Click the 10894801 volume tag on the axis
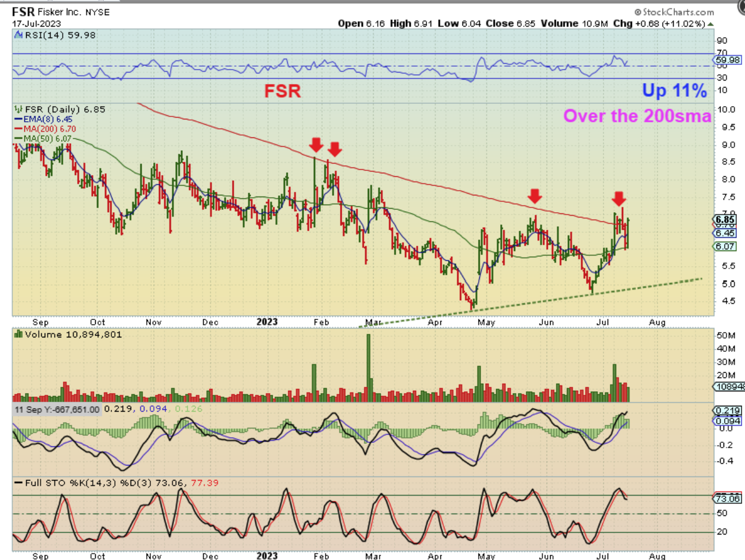Viewport: 745px width, 560px height. (x=729, y=387)
